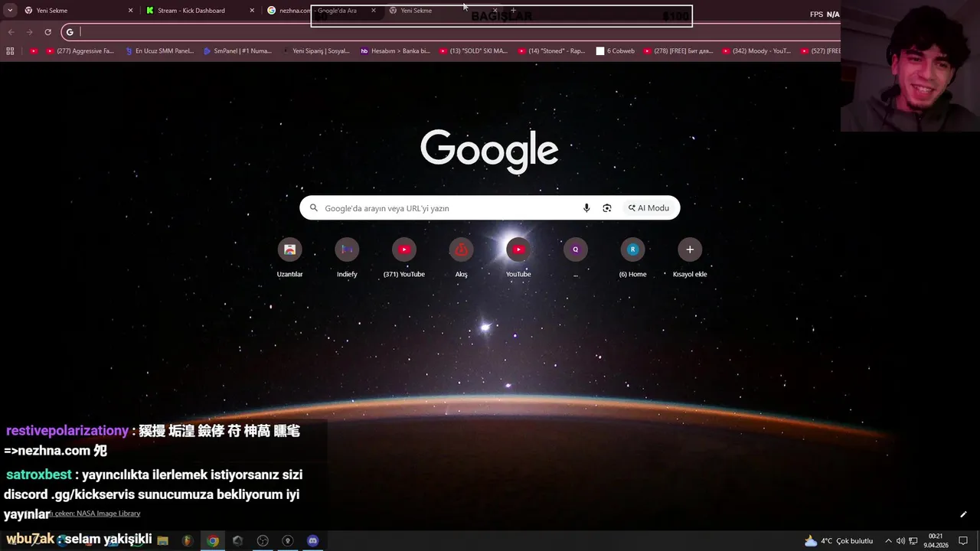Click the customize Chrome pencil icon
This screenshot has width=980, height=551.
[963, 514]
